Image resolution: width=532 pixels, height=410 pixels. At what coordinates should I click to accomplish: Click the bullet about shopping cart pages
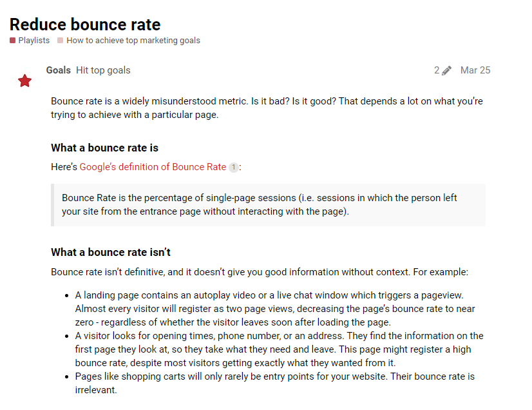pyautogui.click(x=274, y=383)
